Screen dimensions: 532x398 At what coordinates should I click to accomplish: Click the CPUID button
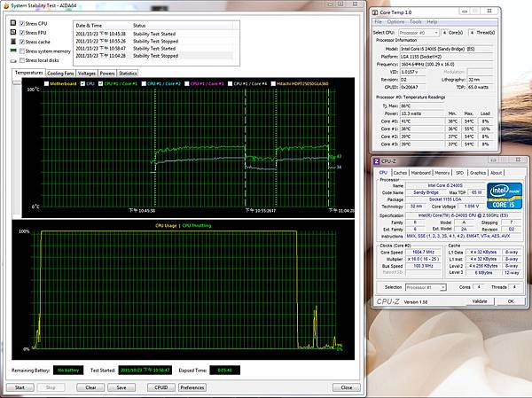tap(161, 387)
